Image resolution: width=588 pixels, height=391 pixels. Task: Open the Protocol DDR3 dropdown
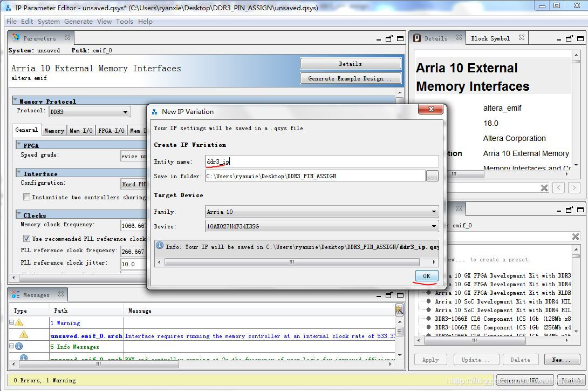pos(89,112)
